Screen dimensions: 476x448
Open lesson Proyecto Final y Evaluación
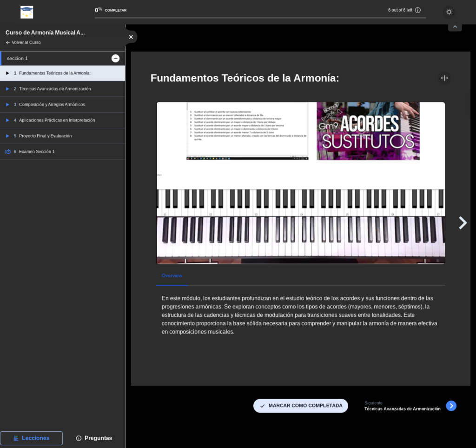coord(63,136)
